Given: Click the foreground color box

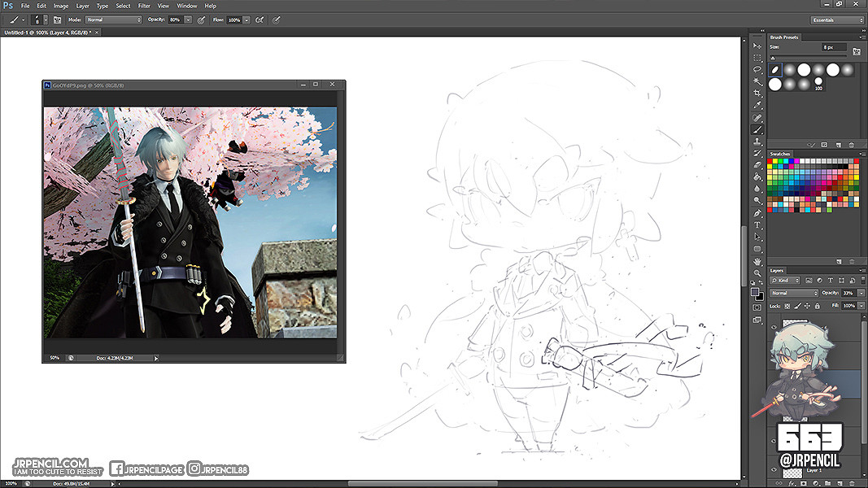Looking at the screenshot, I should click(755, 292).
